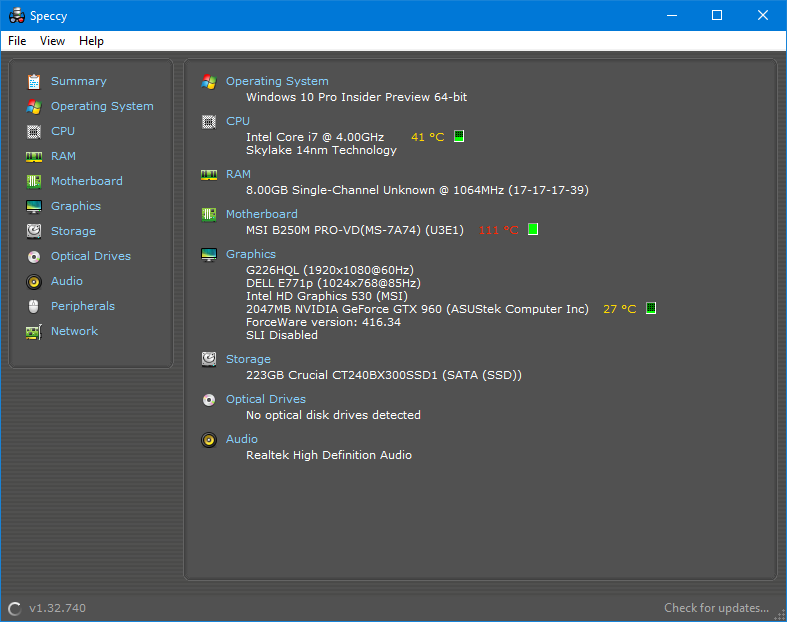This screenshot has width=787, height=622.
Task: Click the CPU chip icon in sidebar
Action: 34,131
